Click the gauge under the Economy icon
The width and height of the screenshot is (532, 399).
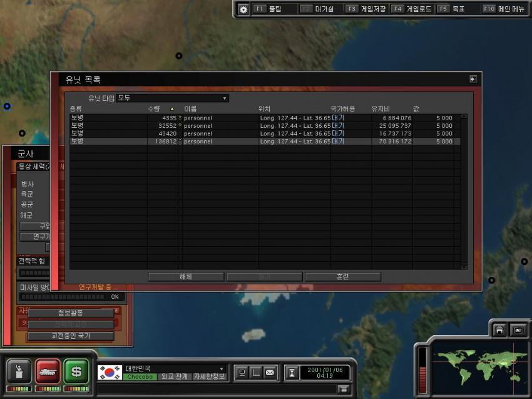click(76, 389)
